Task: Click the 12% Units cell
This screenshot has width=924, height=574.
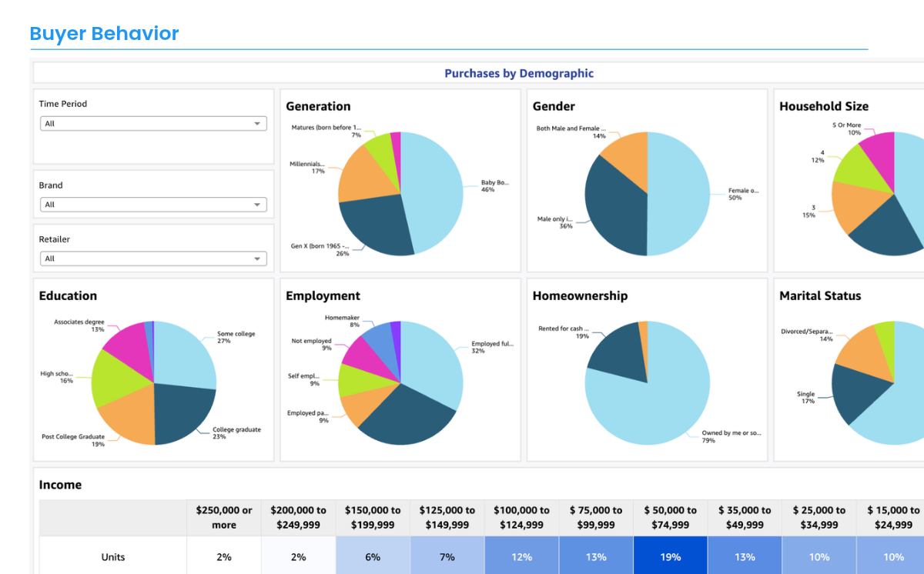Action: tap(522, 557)
